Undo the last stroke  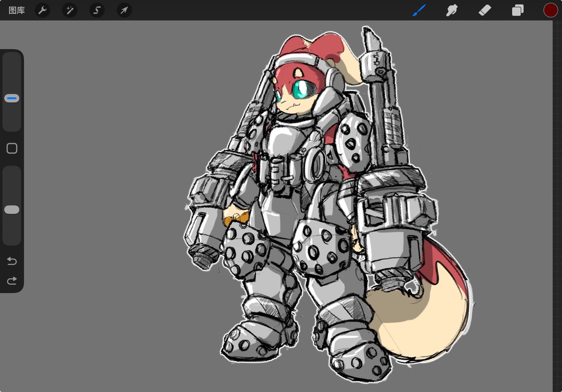coord(12,261)
